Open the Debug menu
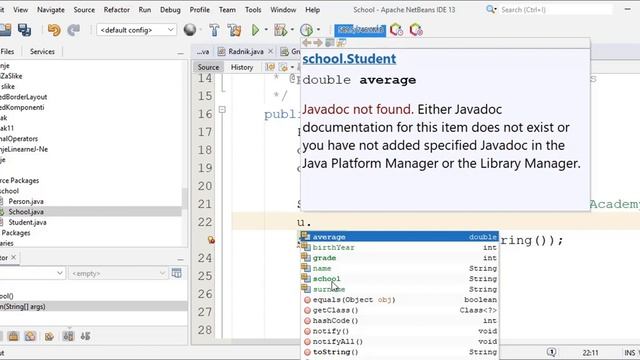 (x=170, y=9)
